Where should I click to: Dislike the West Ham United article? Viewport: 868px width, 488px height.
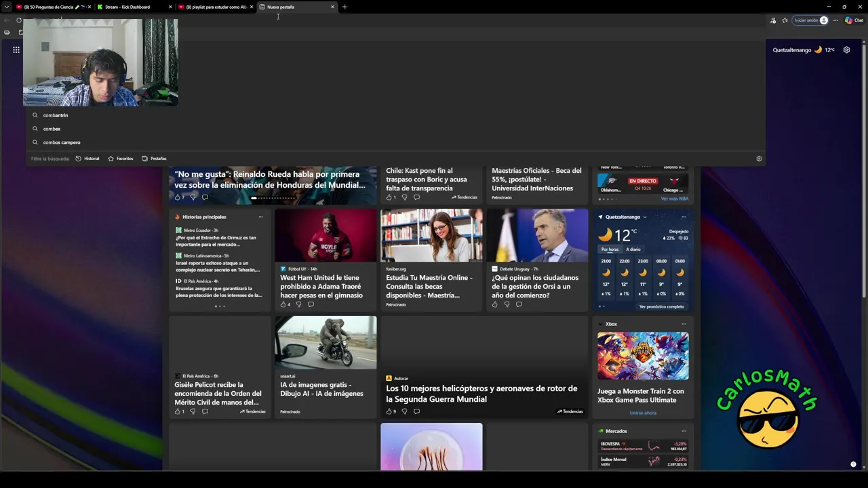coord(298,304)
